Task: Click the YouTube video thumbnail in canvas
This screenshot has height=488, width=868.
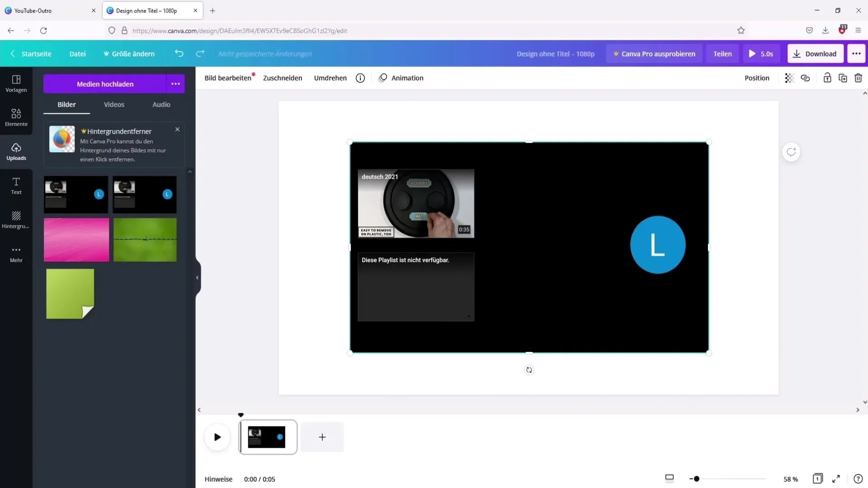Action: (x=415, y=203)
